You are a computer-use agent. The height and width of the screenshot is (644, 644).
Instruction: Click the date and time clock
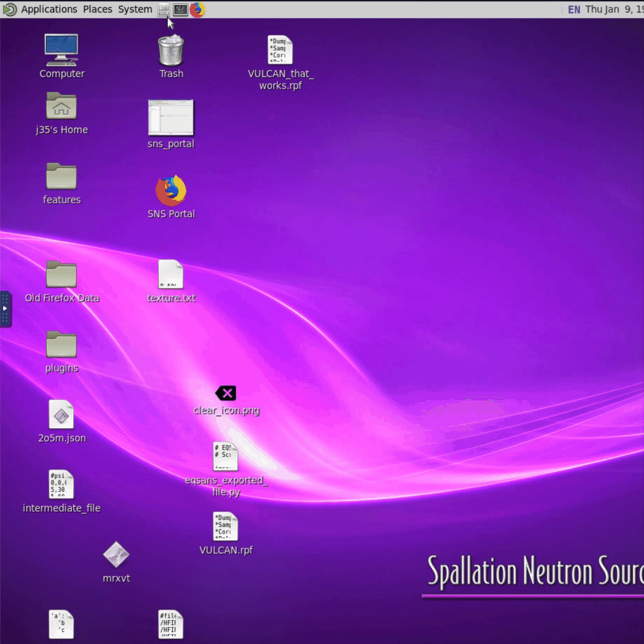coord(614,10)
